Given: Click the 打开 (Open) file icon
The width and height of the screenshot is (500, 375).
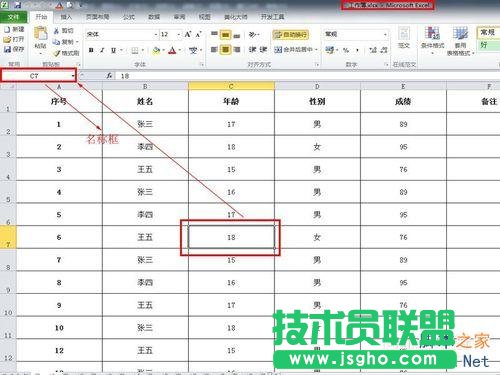Looking at the screenshot, I should click(7, 39).
